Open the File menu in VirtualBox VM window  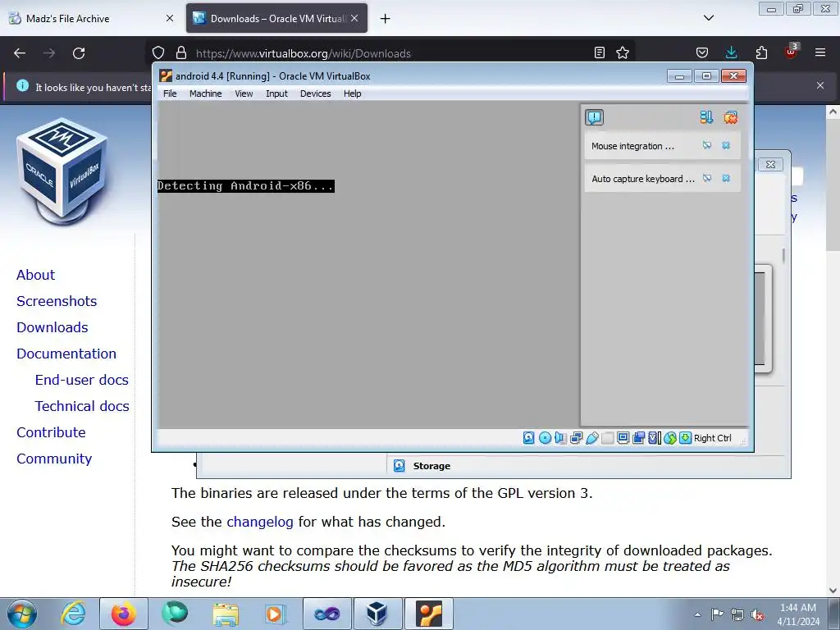click(x=170, y=94)
